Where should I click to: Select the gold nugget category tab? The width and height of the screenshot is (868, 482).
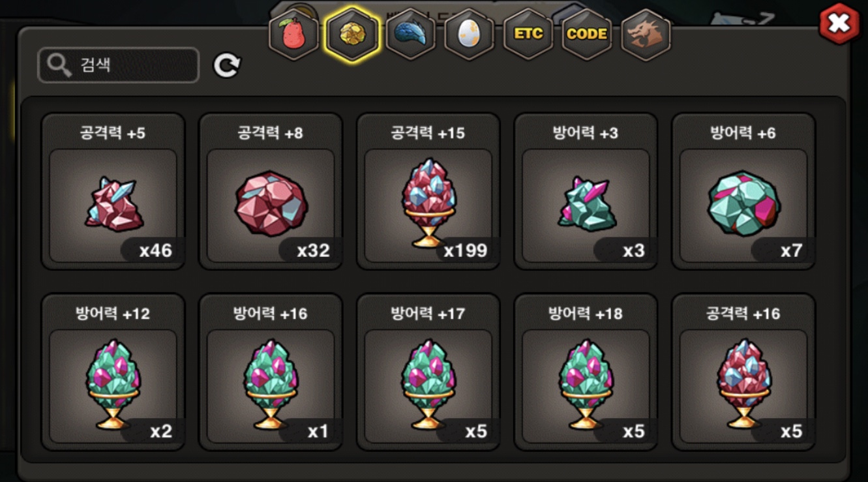point(352,34)
